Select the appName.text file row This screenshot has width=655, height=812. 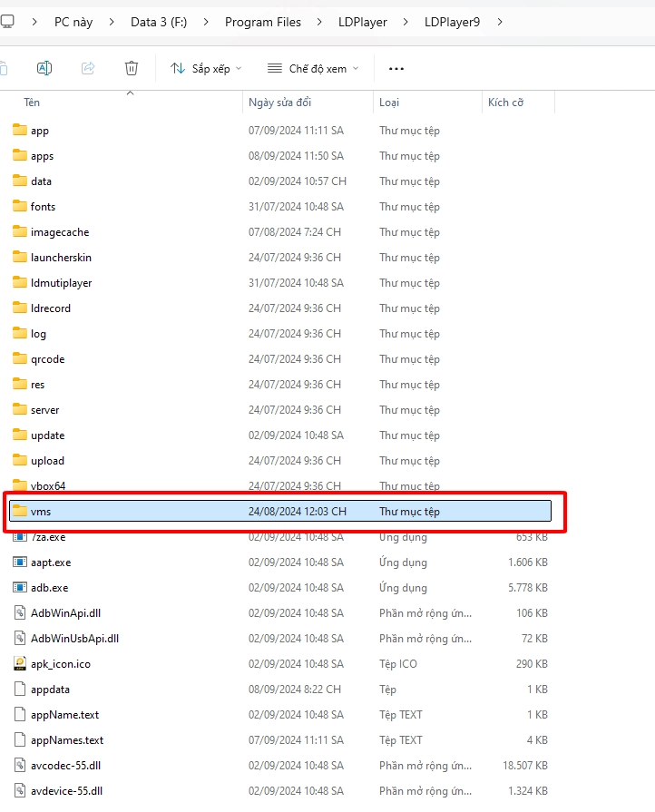(x=65, y=715)
